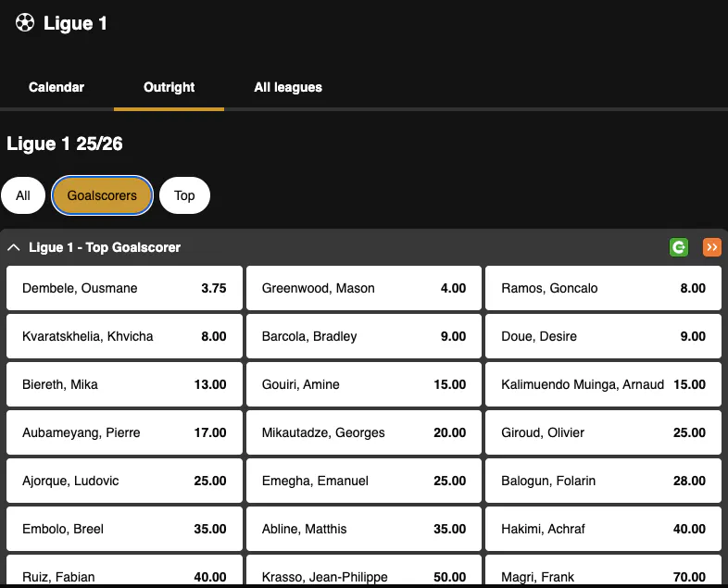Select Barcola, Bradley at 9.00
This screenshot has width=728, height=588.
coord(364,336)
